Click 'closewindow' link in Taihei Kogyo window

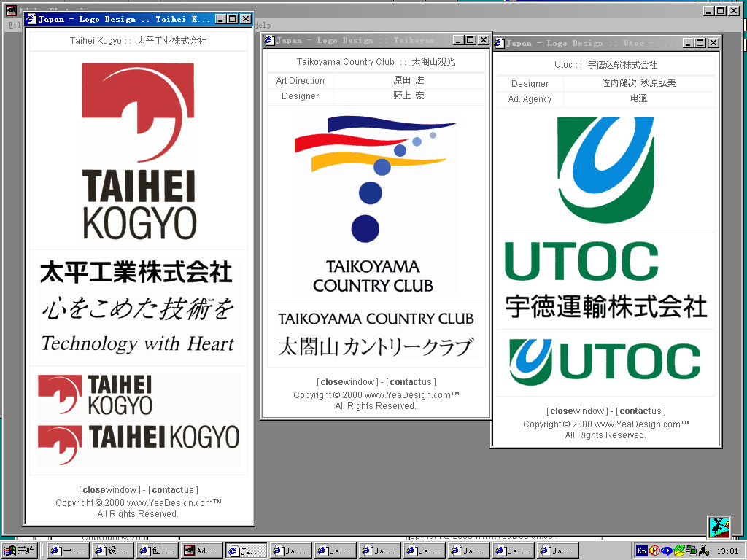coord(110,490)
